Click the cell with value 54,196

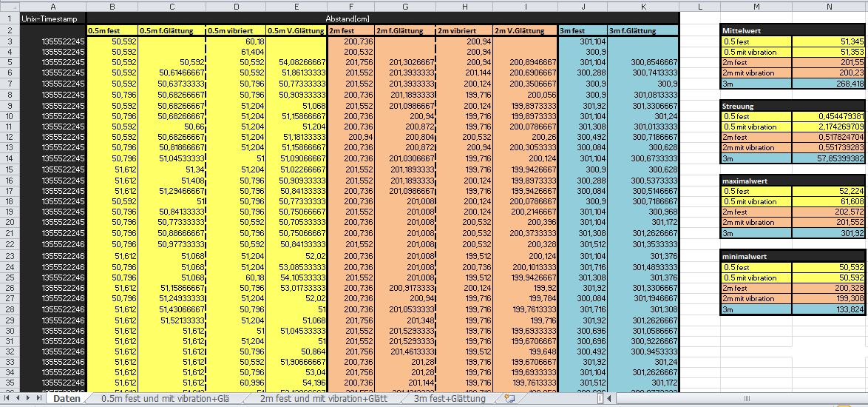(x=296, y=382)
